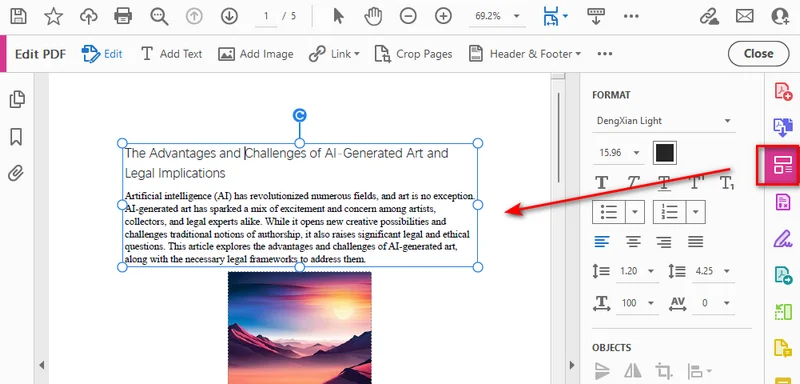
Task: Activate the hand pan tool
Action: 373,16
